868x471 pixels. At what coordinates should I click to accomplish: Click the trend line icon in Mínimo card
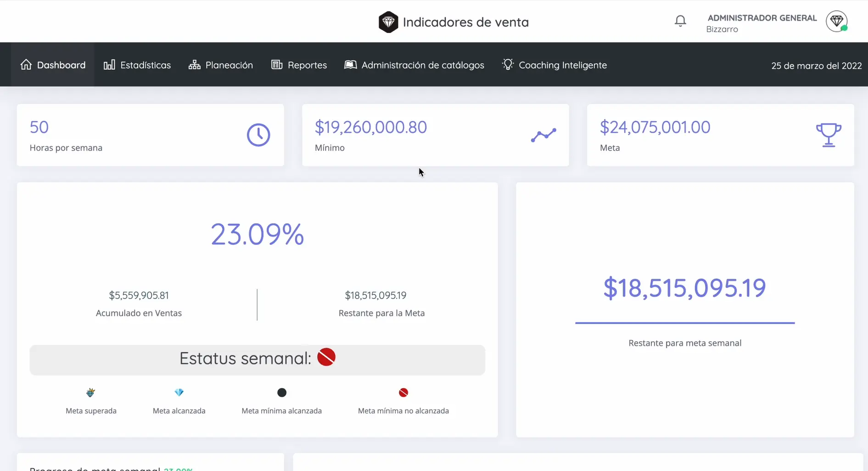[543, 135]
